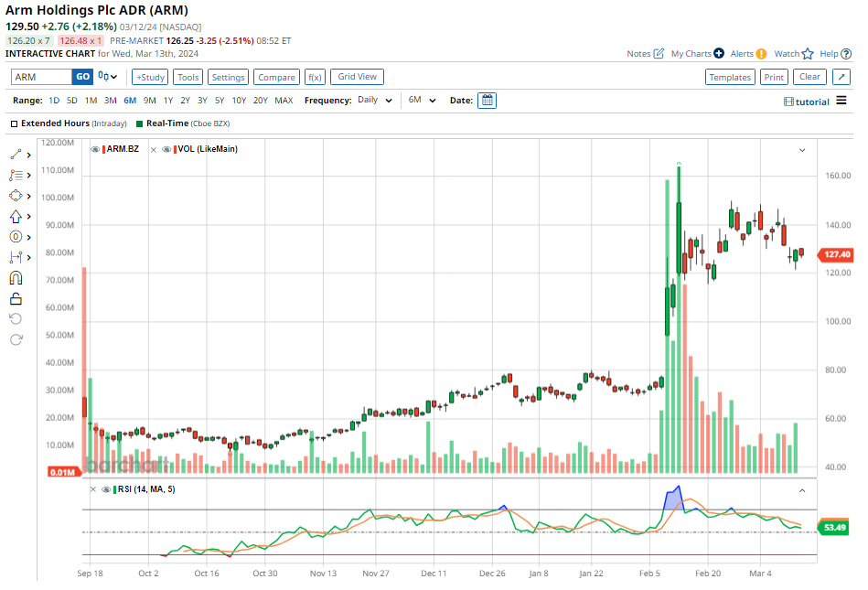Toggle the magnet snap mode icon
Image resolution: width=868 pixels, height=590 pixels.
coord(16,278)
